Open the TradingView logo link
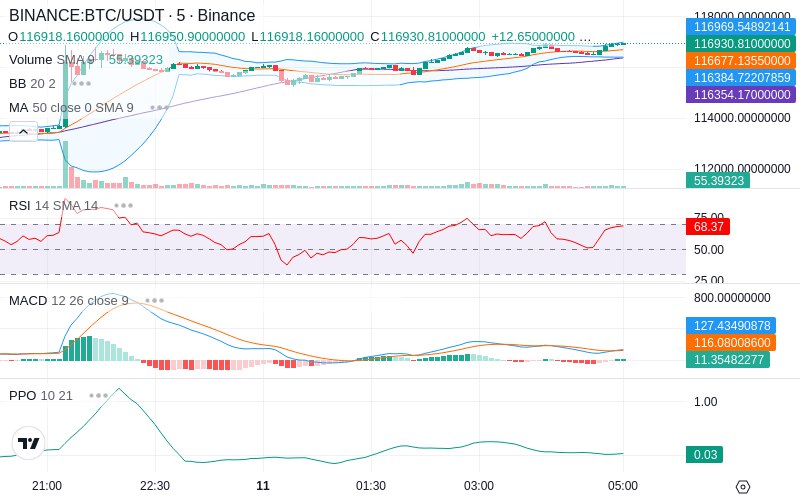The height and width of the screenshot is (500, 800). 29,443
